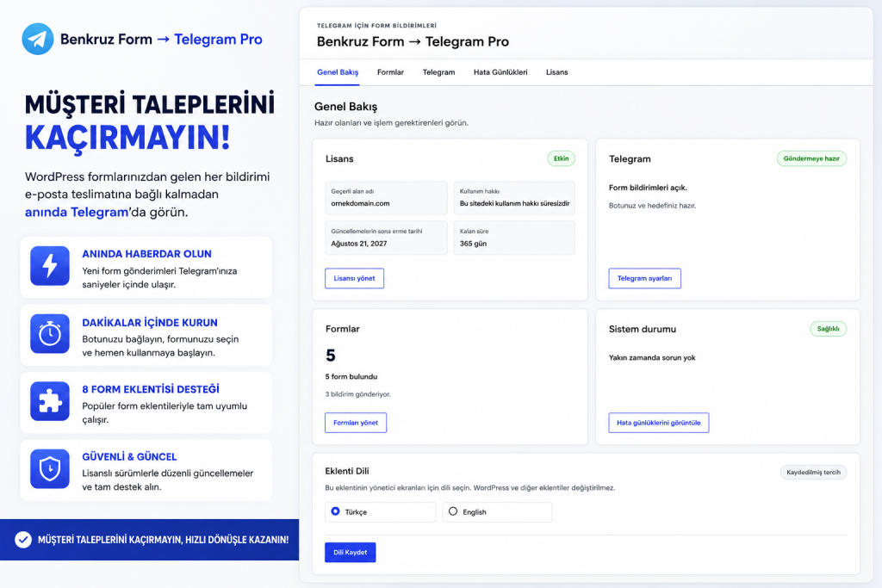Switch to the Telegram tab
The image size is (882, 588).
pyautogui.click(x=438, y=72)
